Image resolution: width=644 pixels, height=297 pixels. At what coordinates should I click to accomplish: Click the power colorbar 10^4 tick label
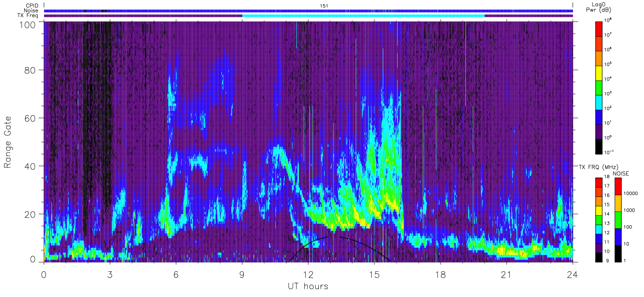(x=609, y=78)
